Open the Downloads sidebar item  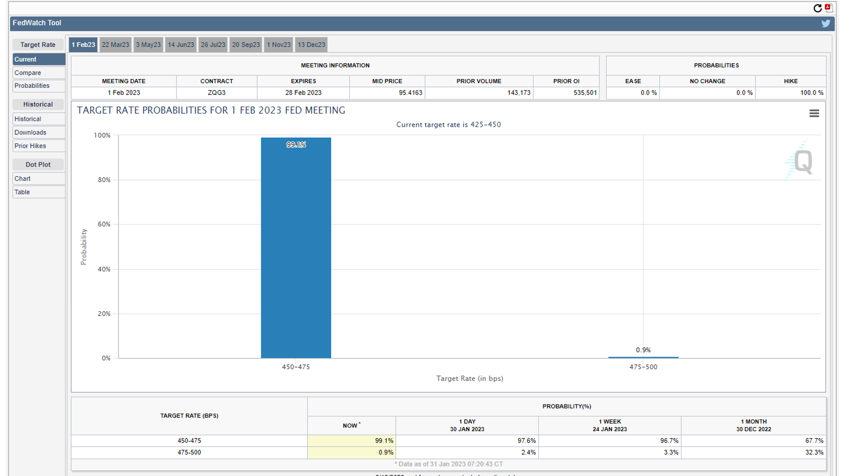39,132
